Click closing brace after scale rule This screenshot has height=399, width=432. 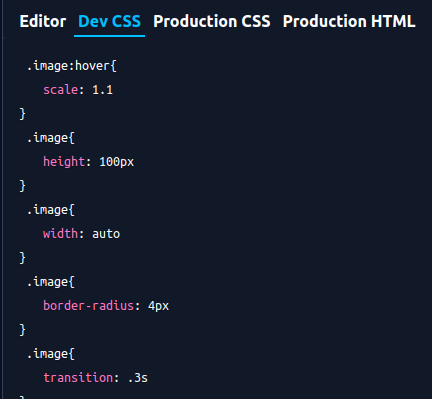[x=22, y=114]
